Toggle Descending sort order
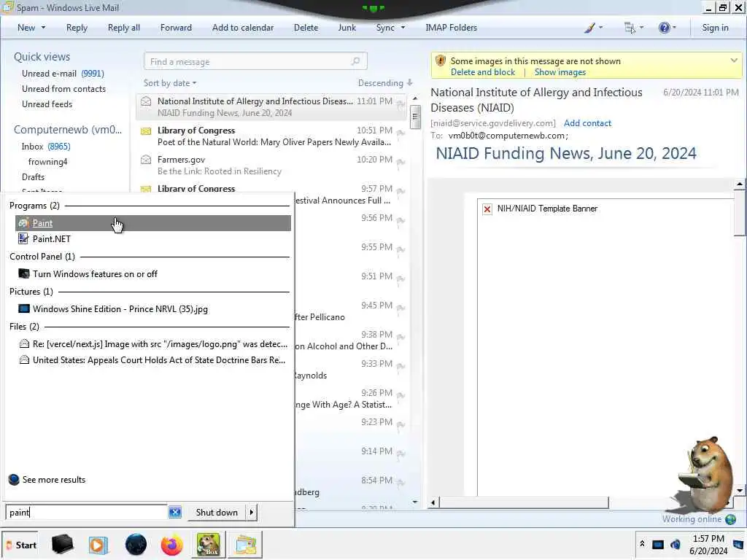 (385, 83)
